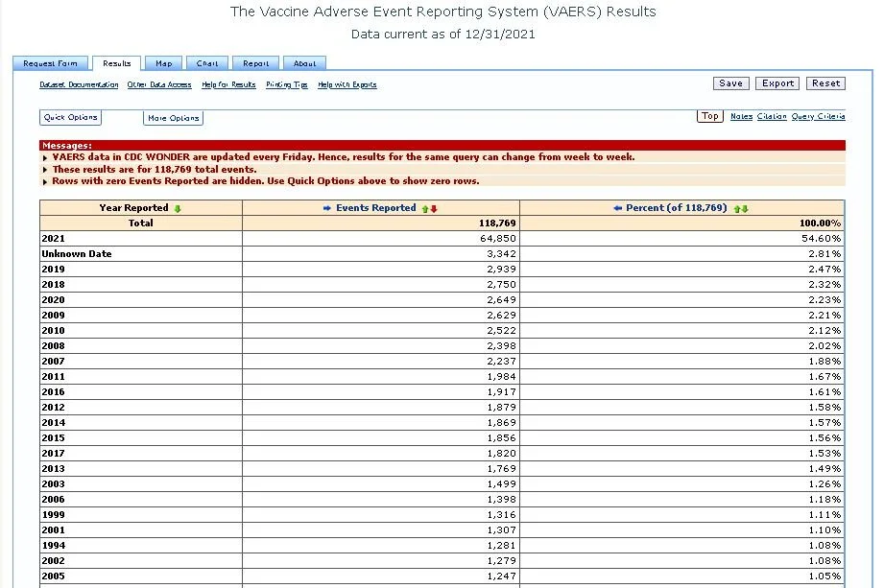The width and height of the screenshot is (884, 588).
Task: Click the Total row label
Action: click(140, 223)
